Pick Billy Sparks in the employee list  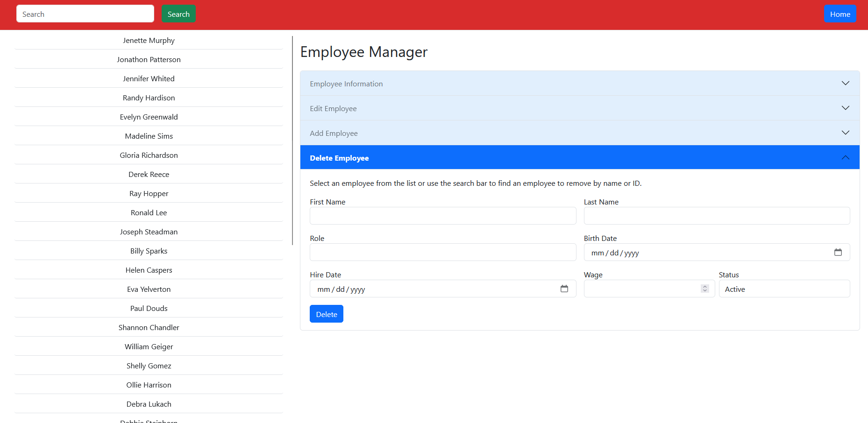click(x=149, y=251)
